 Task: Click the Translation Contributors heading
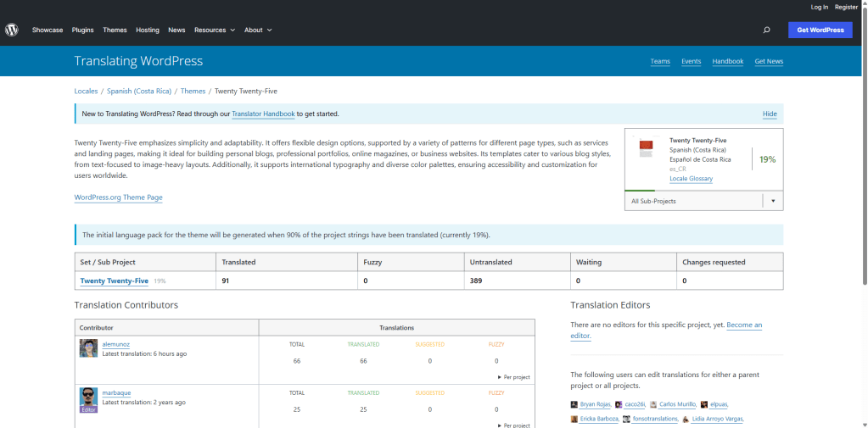point(126,305)
